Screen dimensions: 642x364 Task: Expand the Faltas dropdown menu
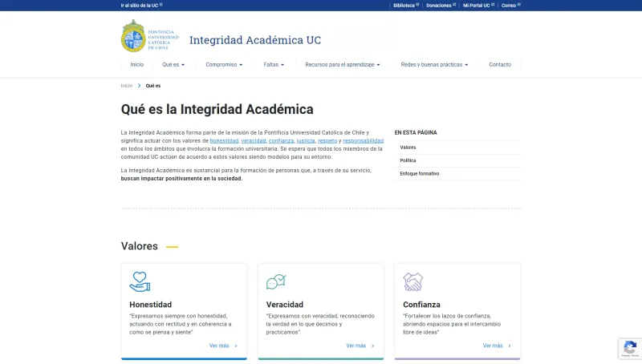click(x=274, y=65)
